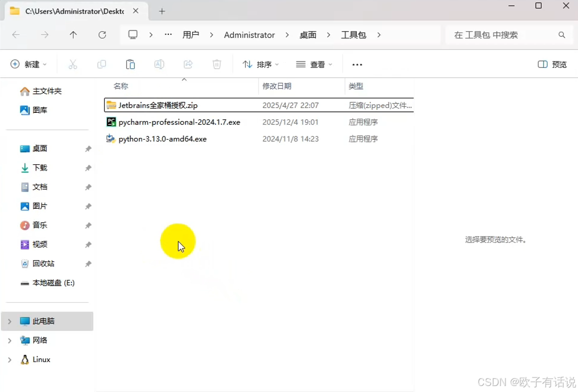Select python-3.13.0-amd64.exe file

coord(259,139)
